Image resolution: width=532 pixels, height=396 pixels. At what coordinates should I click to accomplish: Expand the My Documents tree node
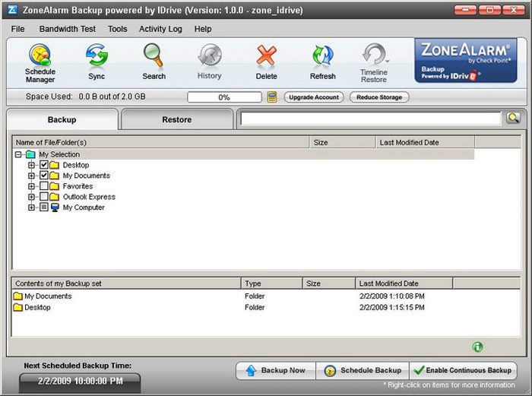tap(31, 176)
